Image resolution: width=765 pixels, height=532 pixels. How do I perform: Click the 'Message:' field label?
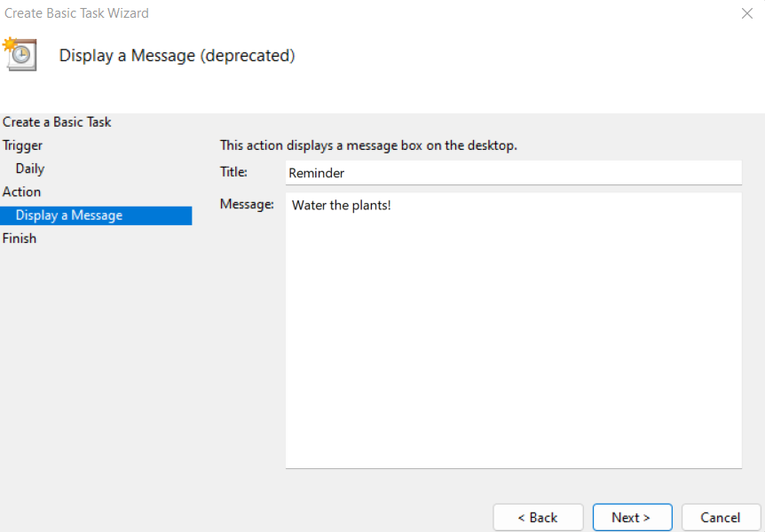247,205
